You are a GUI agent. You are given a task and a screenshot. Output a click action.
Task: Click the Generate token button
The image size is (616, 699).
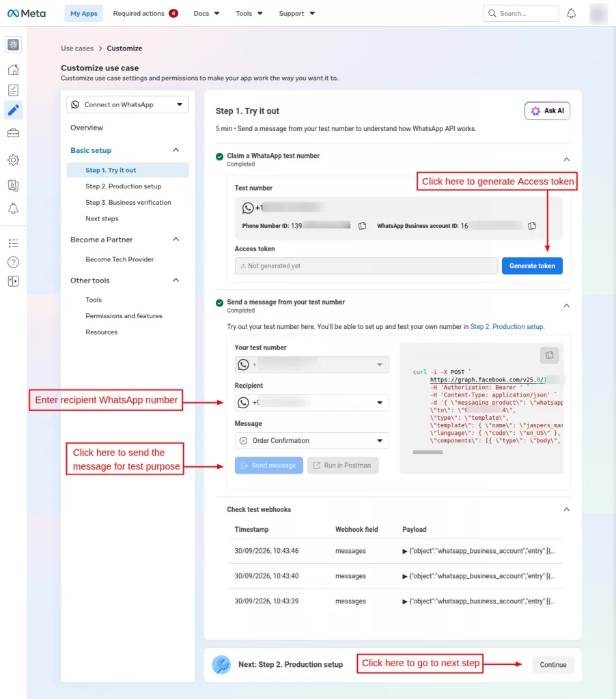coord(532,266)
